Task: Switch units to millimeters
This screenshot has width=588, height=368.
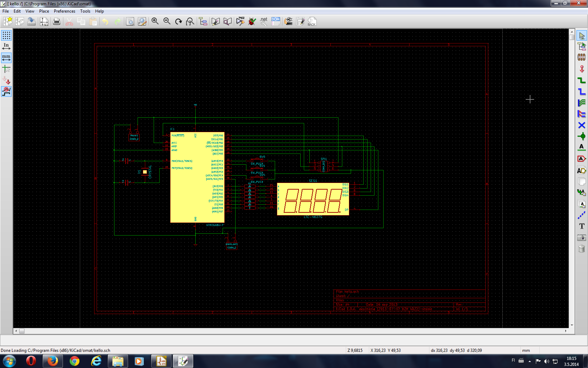Action: pyautogui.click(x=6, y=57)
